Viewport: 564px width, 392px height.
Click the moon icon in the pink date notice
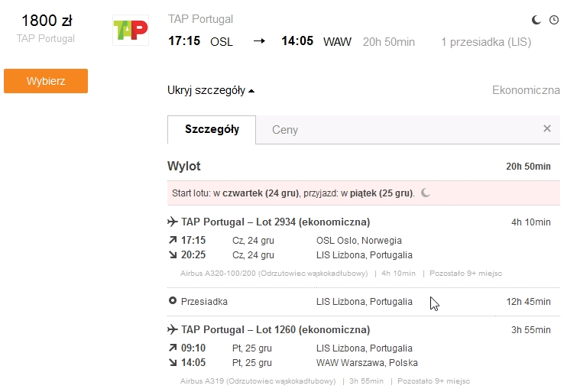pyautogui.click(x=426, y=193)
